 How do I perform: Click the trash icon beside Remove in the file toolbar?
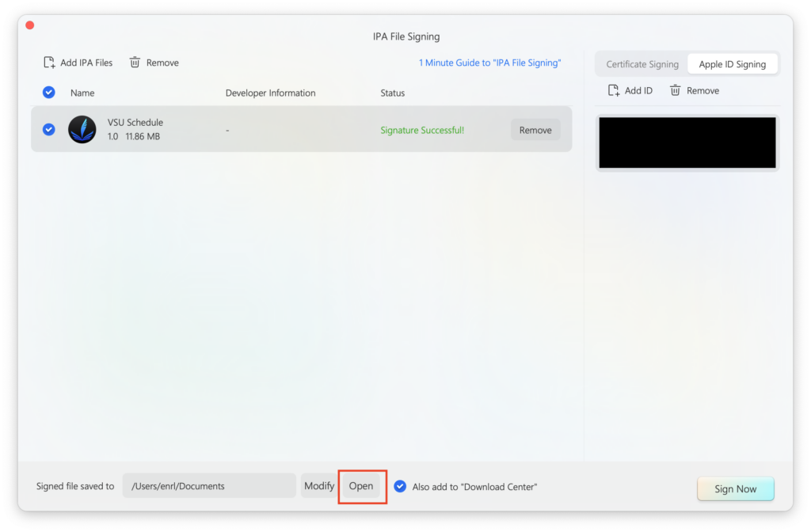135,63
